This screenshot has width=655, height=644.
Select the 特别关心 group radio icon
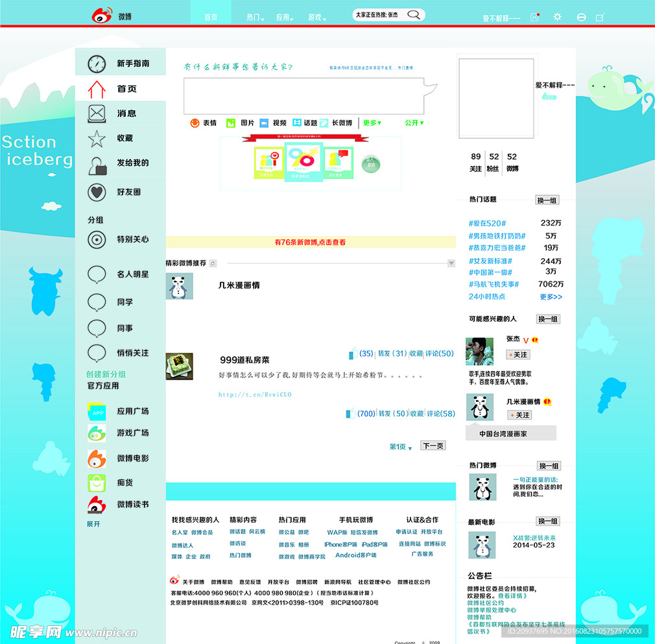point(97,239)
